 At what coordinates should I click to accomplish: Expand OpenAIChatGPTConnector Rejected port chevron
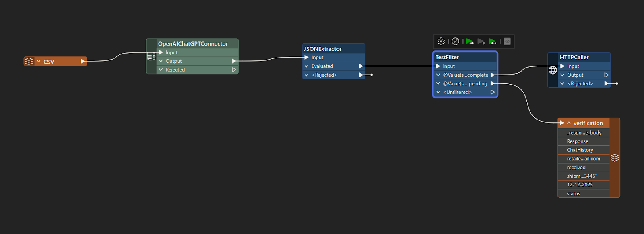pyautogui.click(x=161, y=70)
